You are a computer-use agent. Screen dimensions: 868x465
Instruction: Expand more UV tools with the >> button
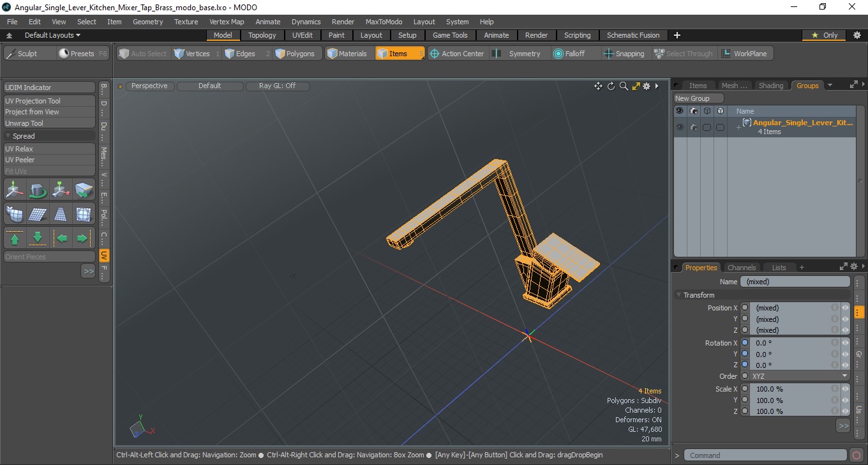click(88, 271)
